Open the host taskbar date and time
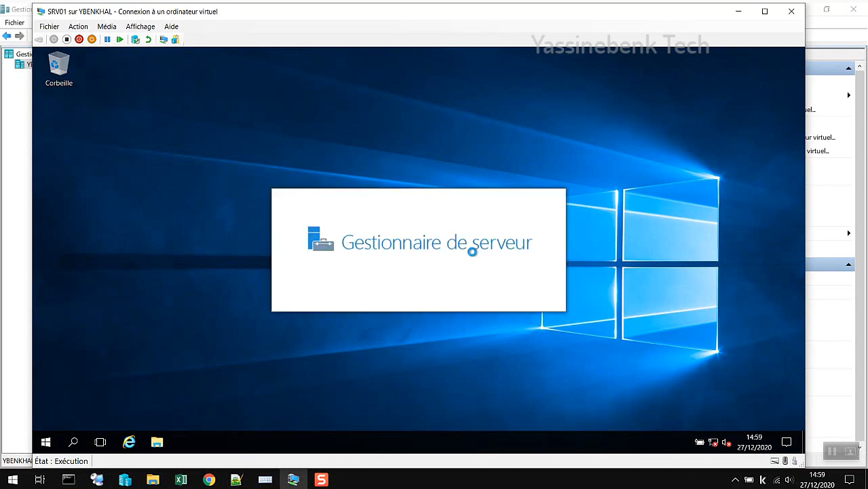 (817, 480)
